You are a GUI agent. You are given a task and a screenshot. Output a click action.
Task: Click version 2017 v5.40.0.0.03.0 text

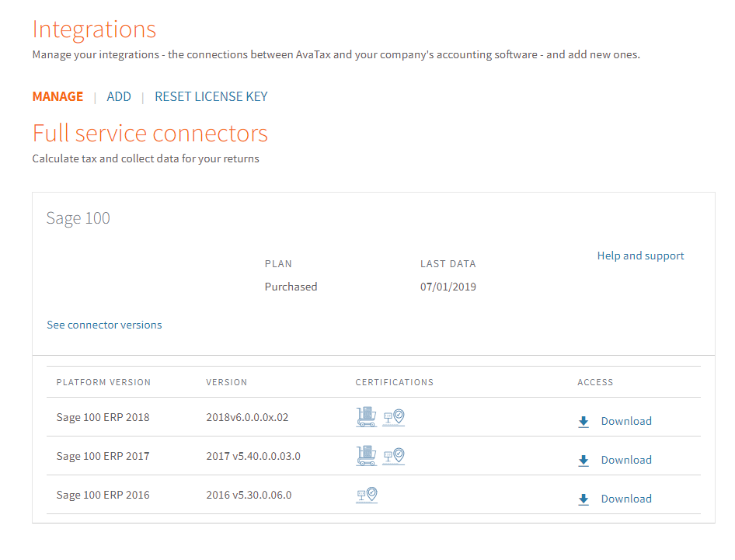(x=253, y=456)
